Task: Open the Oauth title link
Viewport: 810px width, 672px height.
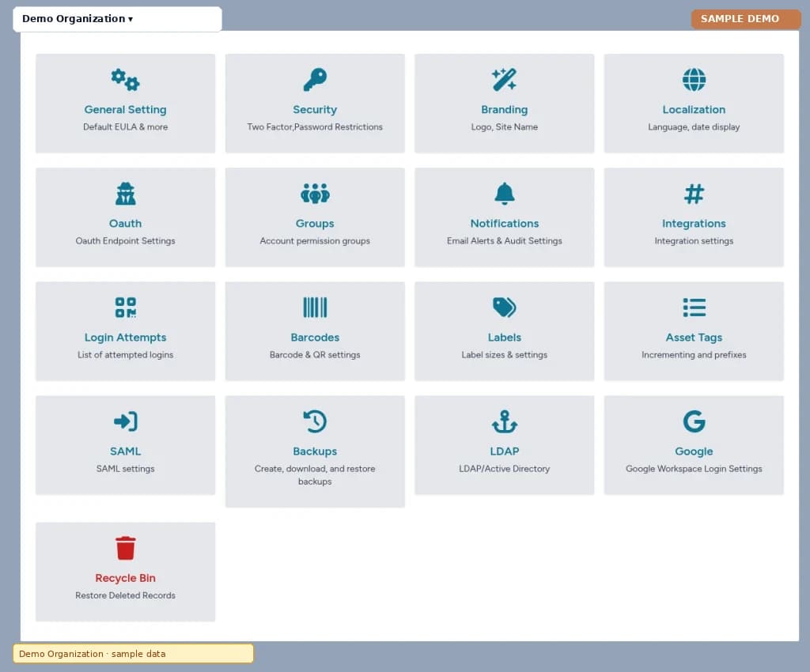Action: 125,224
